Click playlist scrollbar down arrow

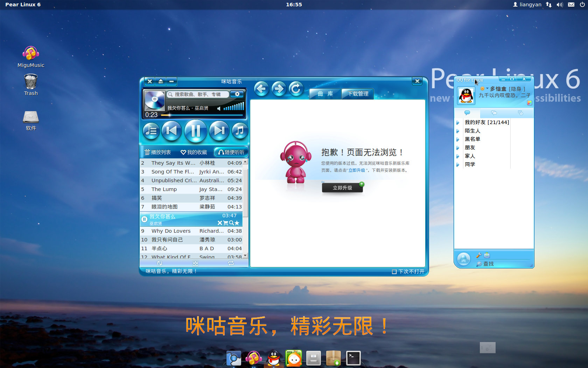click(245, 255)
